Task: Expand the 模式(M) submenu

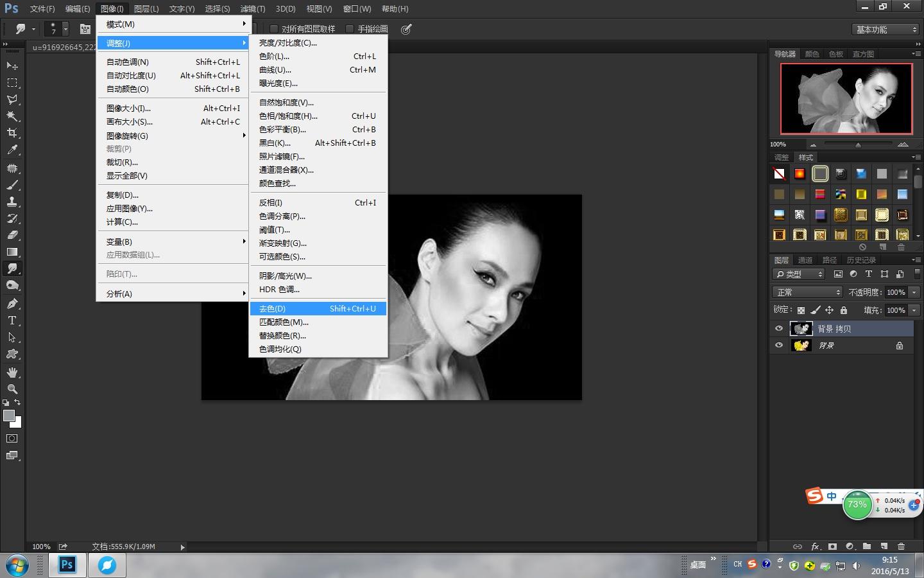Action: (172, 24)
